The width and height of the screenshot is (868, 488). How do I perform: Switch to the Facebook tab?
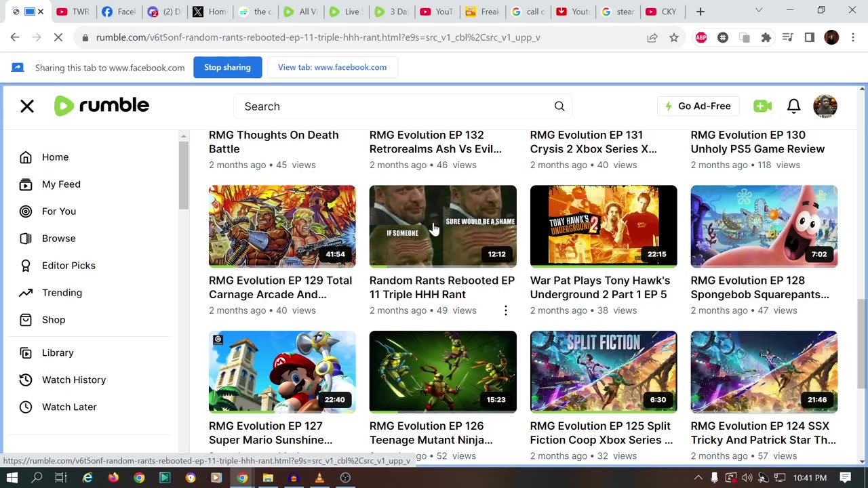[x=118, y=12]
